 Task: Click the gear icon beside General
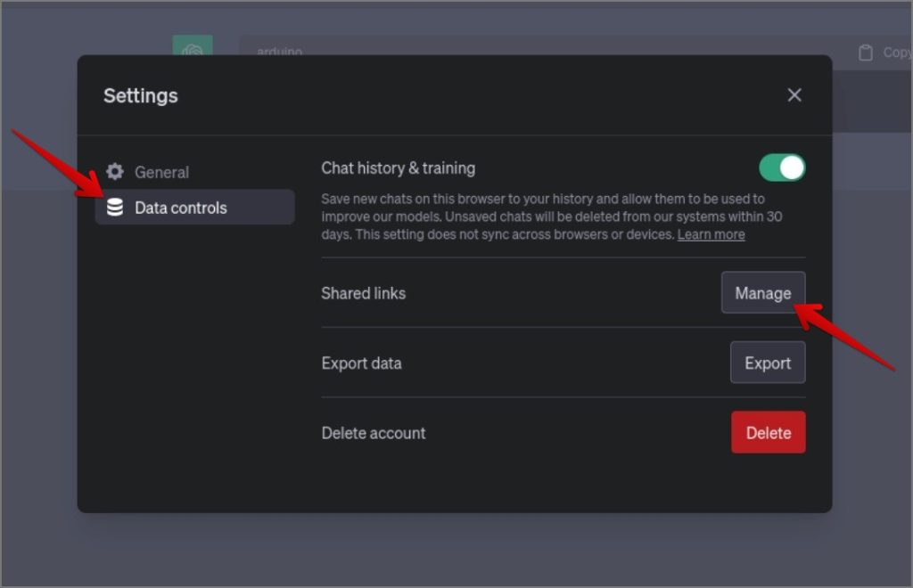click(x=115, y=172)
